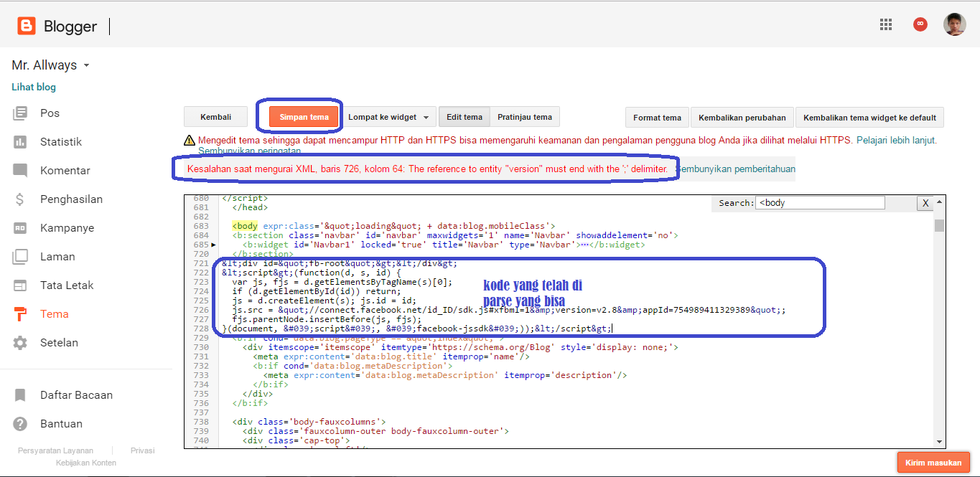The width and height of the screenshot is (980, 477).
Task: Click the yellow warning triangle icon
Action: click(x=190, y=141)
